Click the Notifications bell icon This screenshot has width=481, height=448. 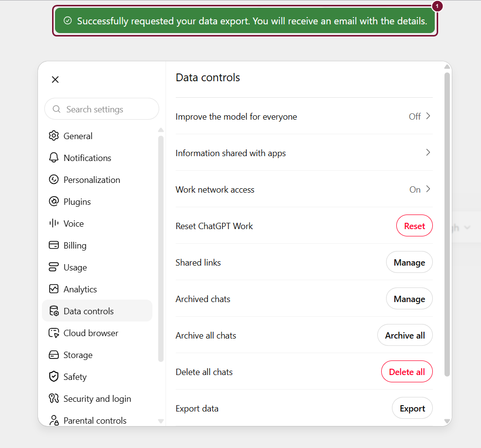(x=54, y=158)
